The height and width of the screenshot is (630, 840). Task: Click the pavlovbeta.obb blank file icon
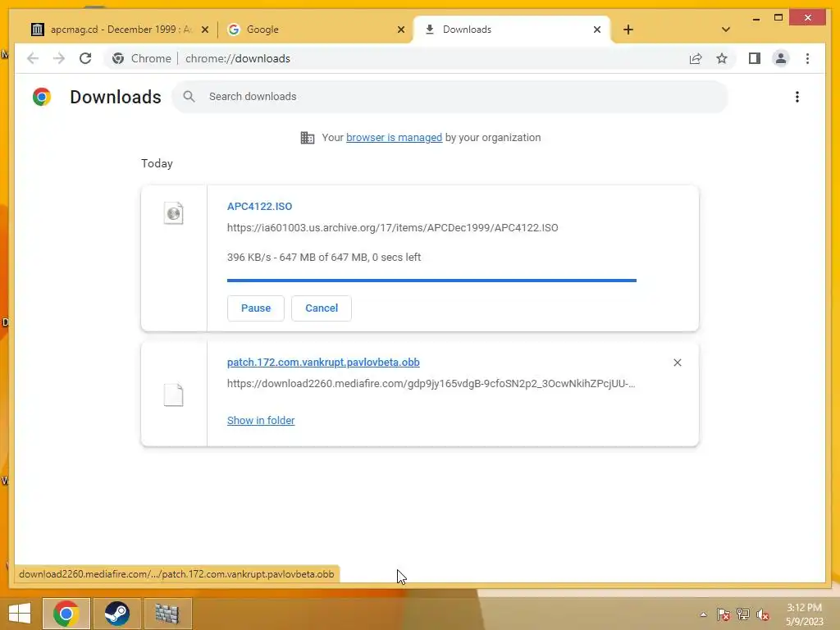(174, 395)
